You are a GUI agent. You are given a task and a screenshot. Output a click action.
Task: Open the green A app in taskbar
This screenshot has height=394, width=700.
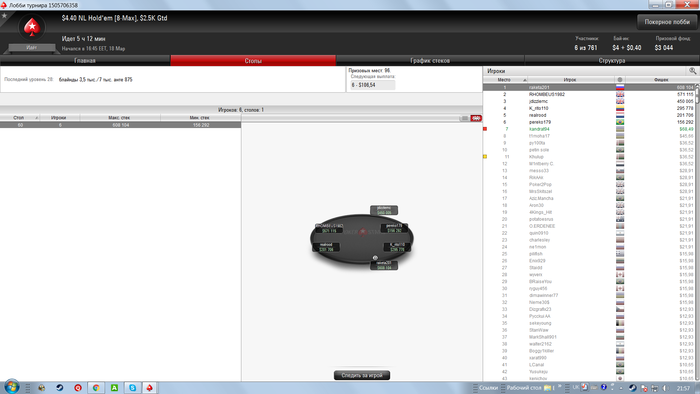pyautogui.click(x=114, y=388)
